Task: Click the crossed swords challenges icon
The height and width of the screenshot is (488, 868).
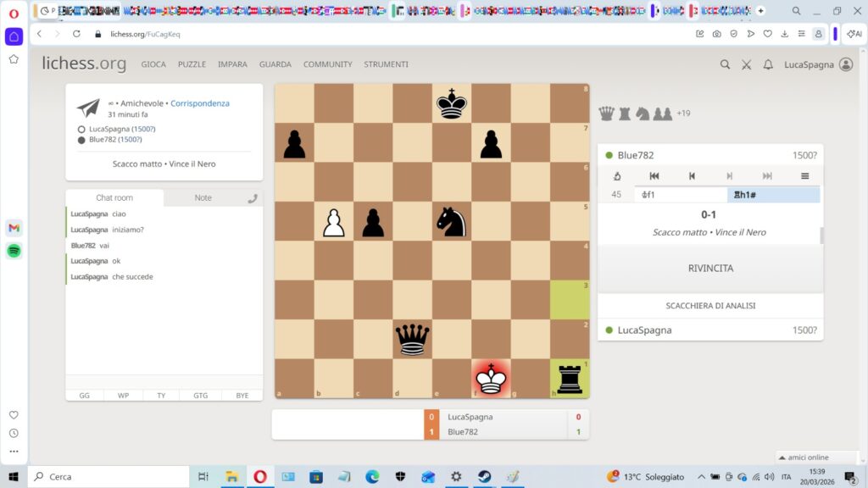Action: (747, 64)
